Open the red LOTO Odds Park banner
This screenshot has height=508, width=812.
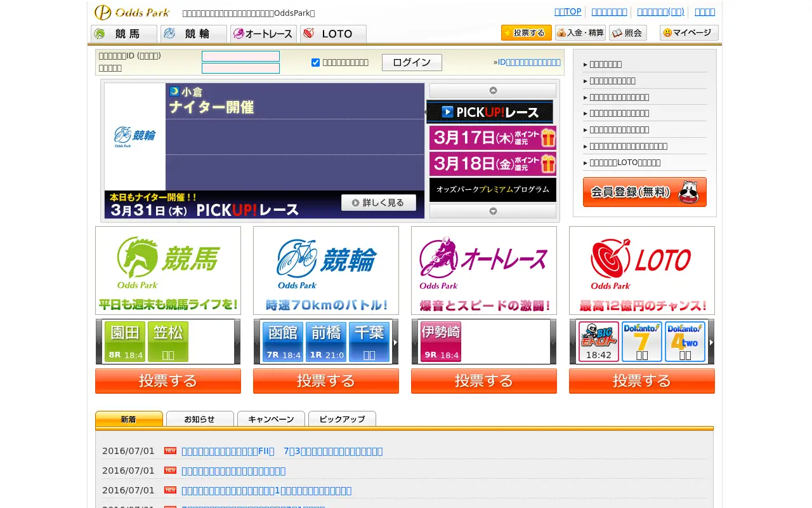[642, 271]
